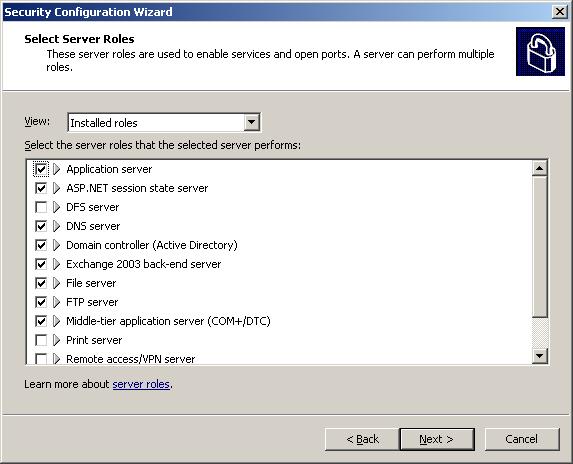
Task: Enable the DFS server checkbox
Action: 41,207
